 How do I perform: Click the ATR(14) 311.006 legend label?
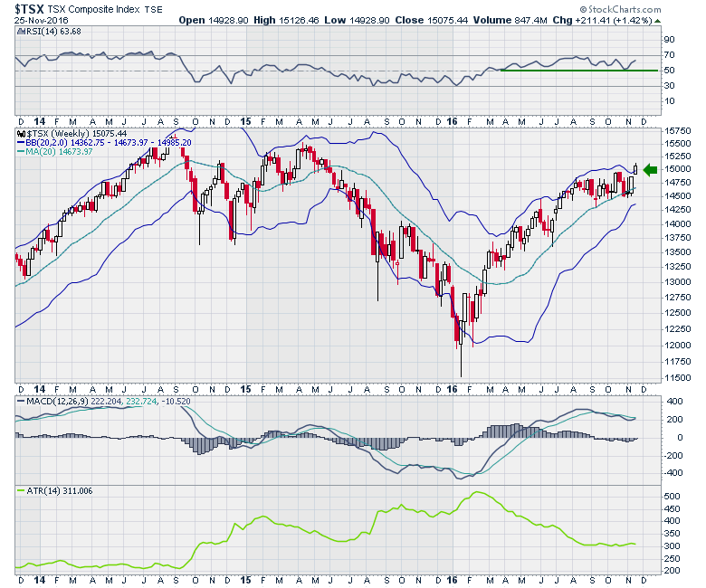pyautogui.click(x=60, y=491)
